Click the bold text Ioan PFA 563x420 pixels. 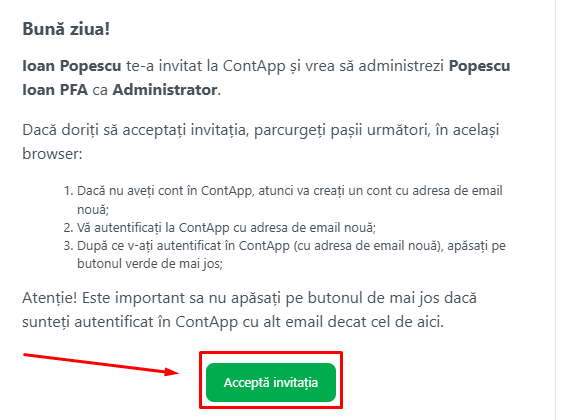click(x=55, y=90)
